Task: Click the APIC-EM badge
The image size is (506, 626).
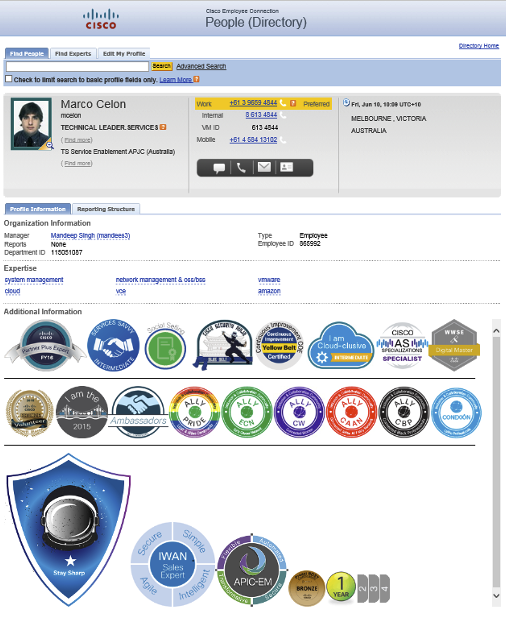Action: coord(252,570)
